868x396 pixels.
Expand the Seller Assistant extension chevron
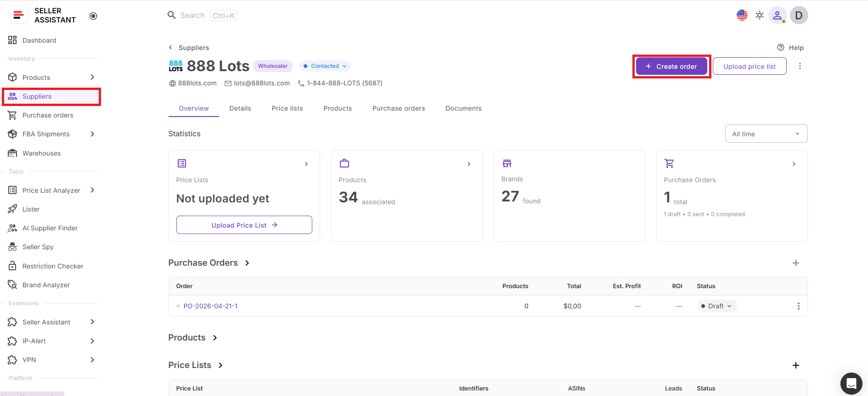coord(92,322)
